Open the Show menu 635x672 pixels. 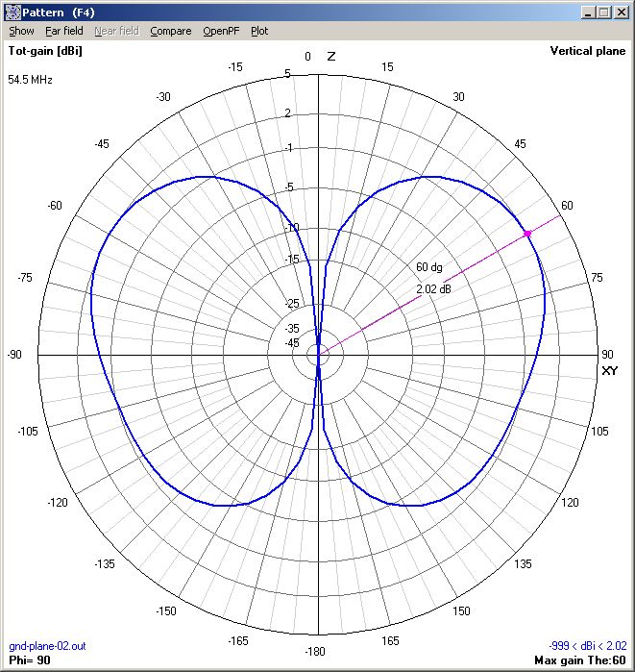tap(21, 31)
